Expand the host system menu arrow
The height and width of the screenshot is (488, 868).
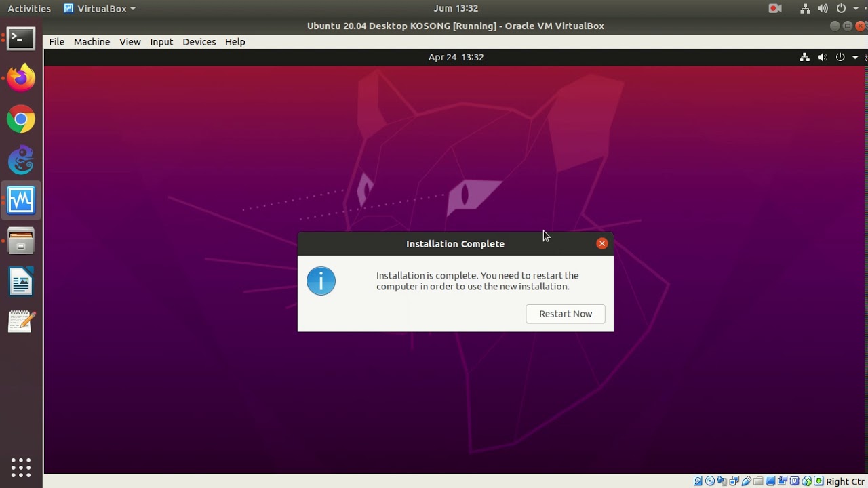(856, 9)
